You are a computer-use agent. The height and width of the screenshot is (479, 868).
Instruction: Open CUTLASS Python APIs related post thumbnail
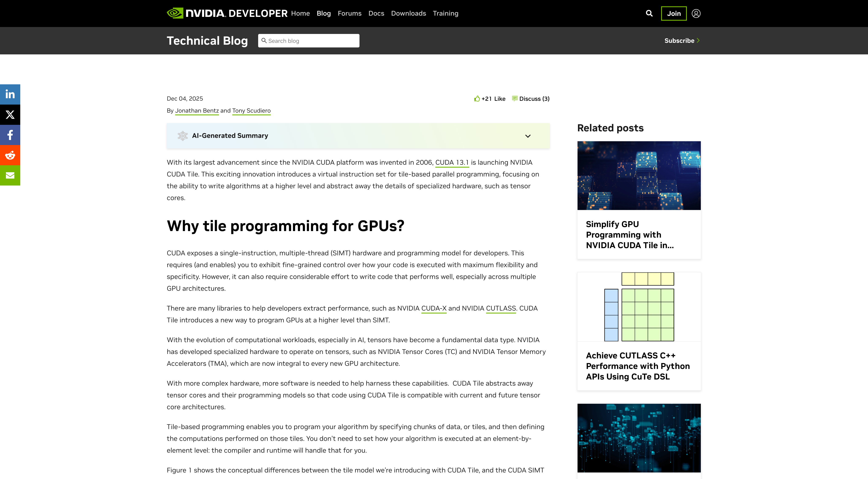click(x=639, y=307)
